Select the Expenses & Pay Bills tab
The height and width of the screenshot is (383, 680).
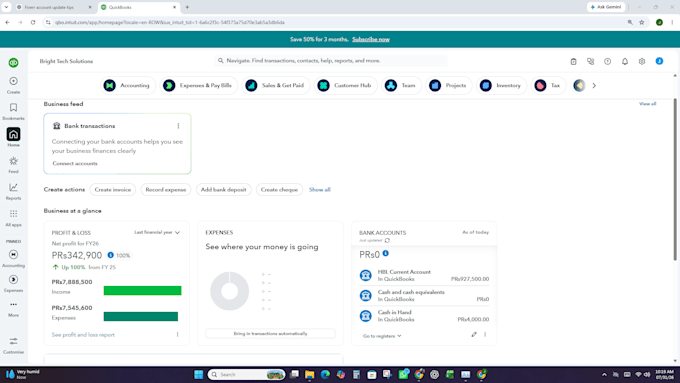197,85
